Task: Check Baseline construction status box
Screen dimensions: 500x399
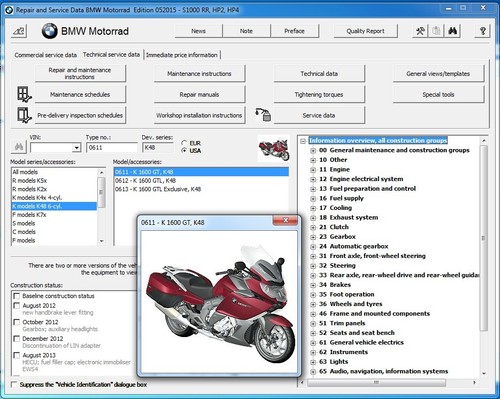Action: coord(16,296)
